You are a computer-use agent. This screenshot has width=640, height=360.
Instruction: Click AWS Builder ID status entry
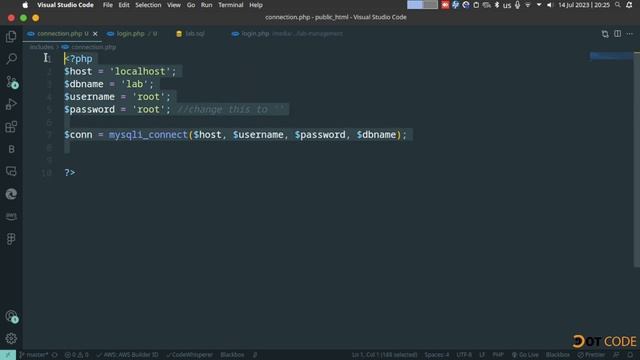127,355
